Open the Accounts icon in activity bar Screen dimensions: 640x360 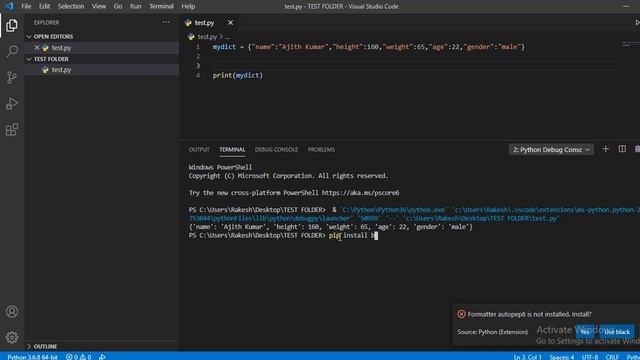point(12,311)
